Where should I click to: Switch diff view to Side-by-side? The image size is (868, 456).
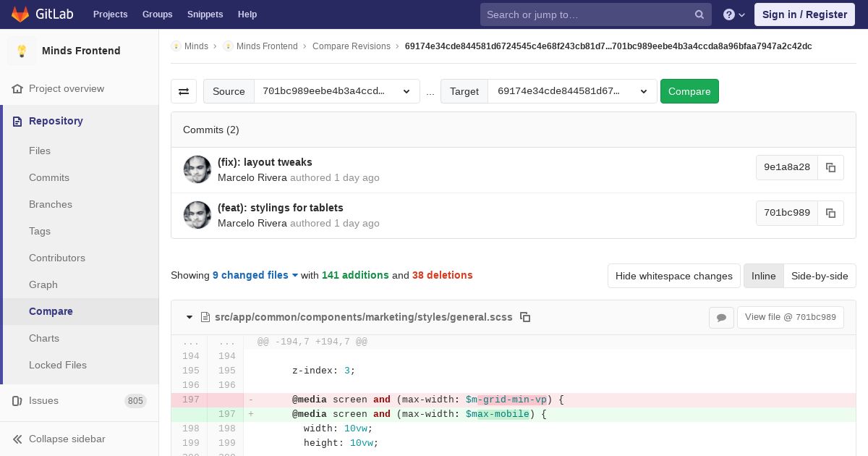click(820, 276)
